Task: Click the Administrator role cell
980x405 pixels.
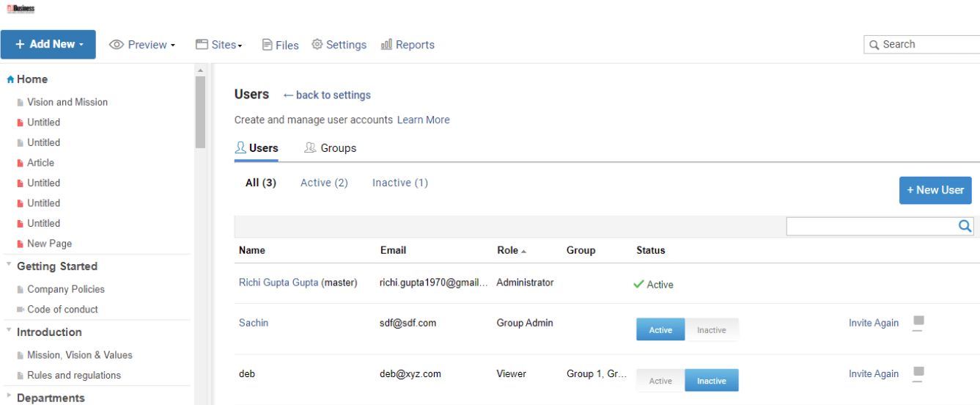Action: click(525, 282)
